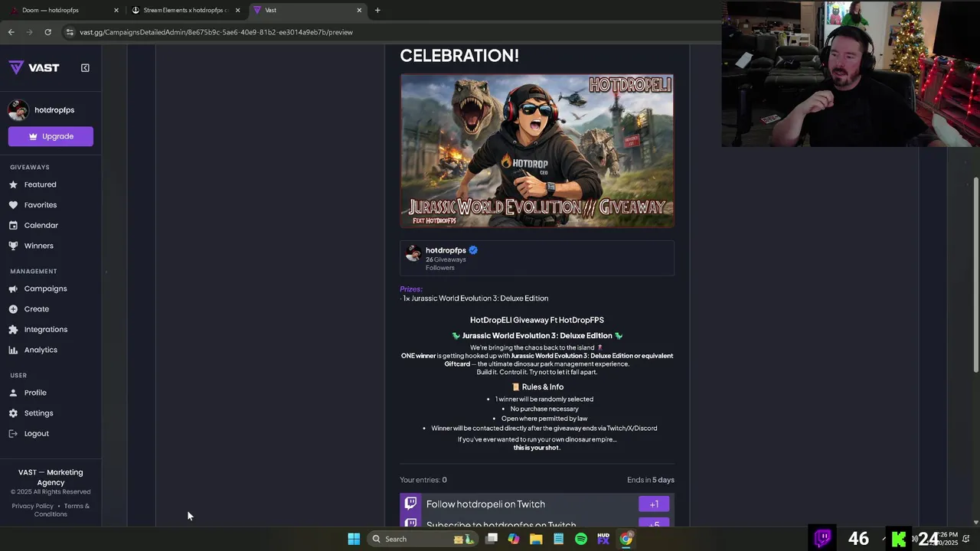Open a new browser tab
This screenshot has width=980, height=551.
(377, 10)
